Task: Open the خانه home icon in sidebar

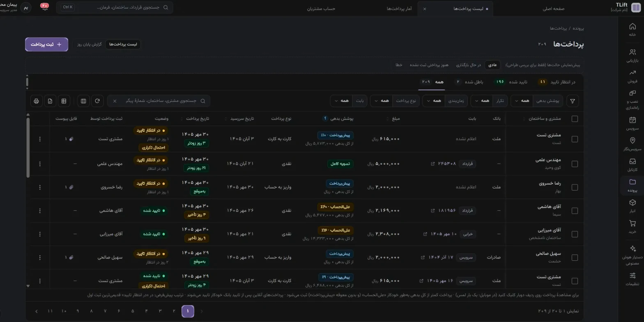Action: 632,30
